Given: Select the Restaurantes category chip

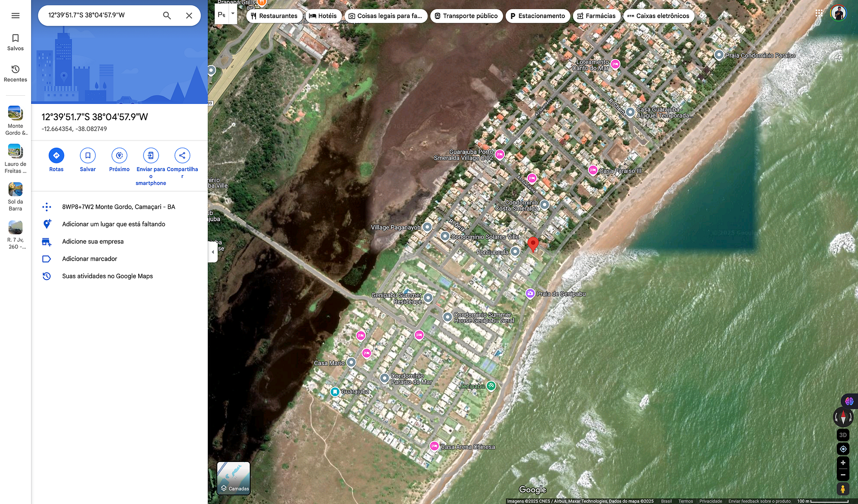Looking at the screenshot, I should pyautogui.click(x=274, y=16).
